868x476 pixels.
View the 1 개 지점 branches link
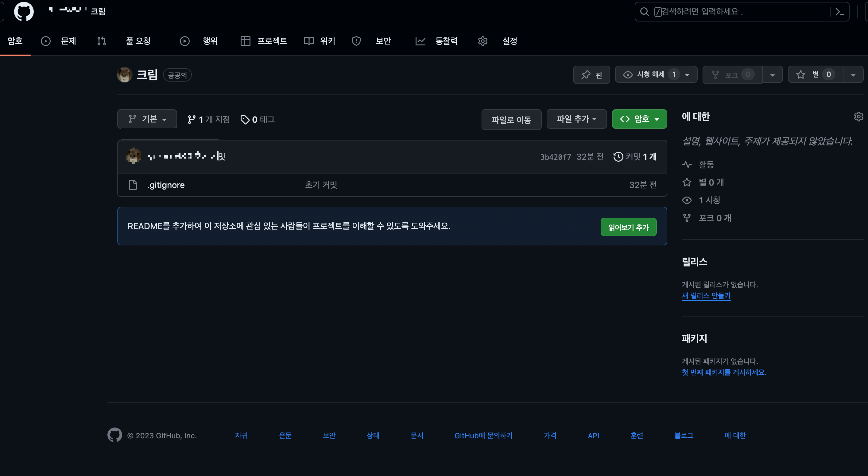[209, 120]
